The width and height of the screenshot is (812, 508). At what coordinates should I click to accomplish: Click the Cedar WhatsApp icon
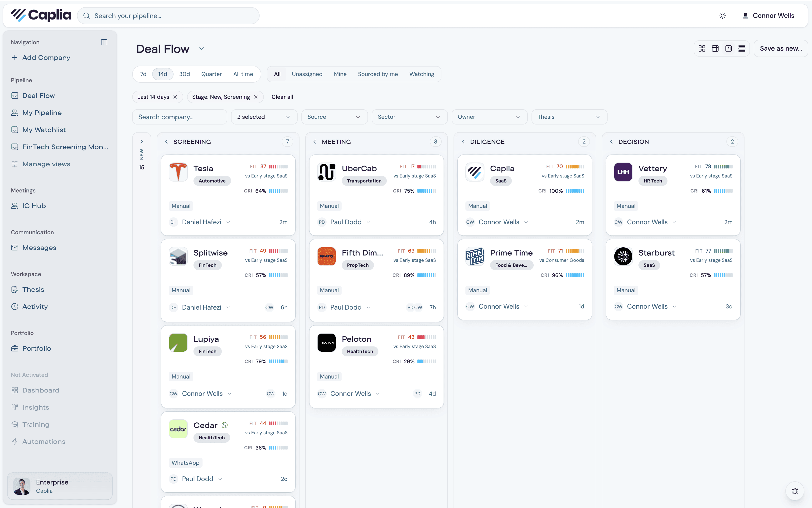(224, 425)
